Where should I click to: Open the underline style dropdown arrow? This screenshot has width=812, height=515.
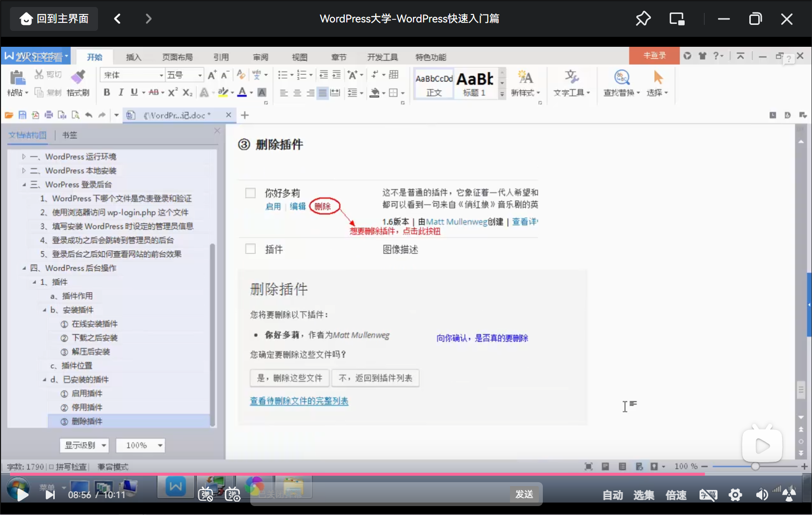pos(144,93)
